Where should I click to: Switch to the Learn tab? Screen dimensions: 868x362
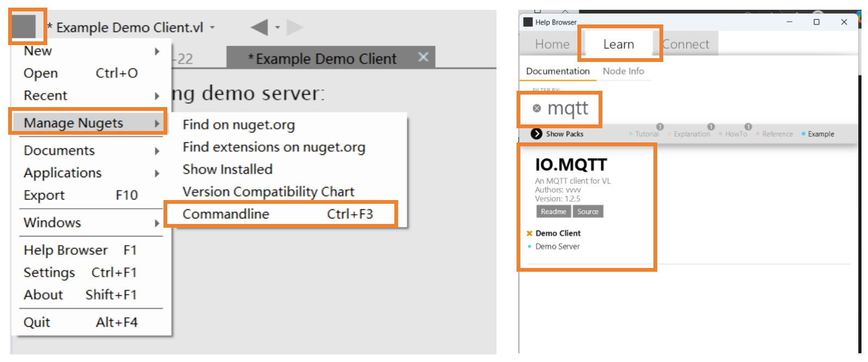tap(619, 44)
